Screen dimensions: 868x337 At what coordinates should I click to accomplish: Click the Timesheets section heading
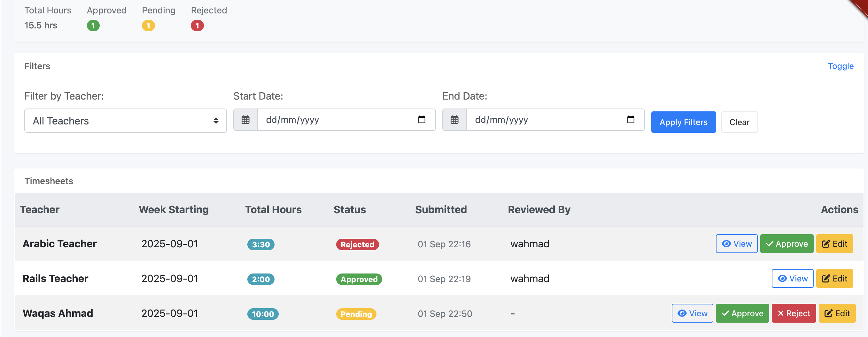point(49,181)
